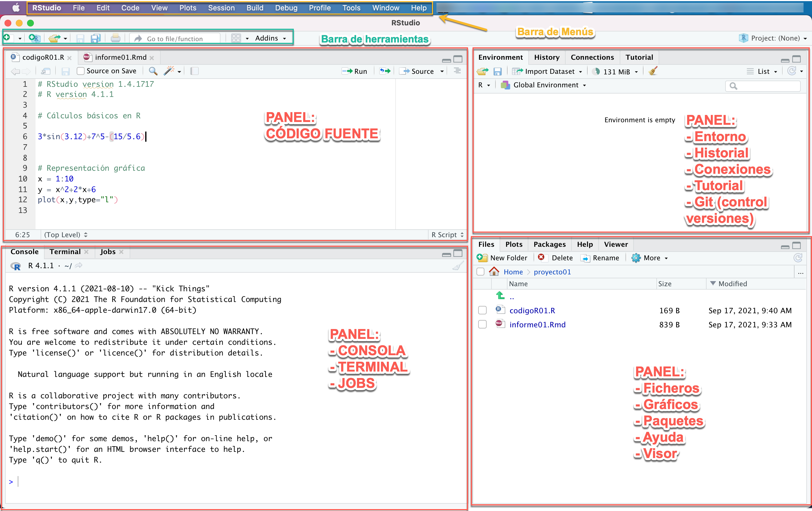Click the parent directory up arrow
The height and width of the screenshot is (511, 812).
coord(500,296)
